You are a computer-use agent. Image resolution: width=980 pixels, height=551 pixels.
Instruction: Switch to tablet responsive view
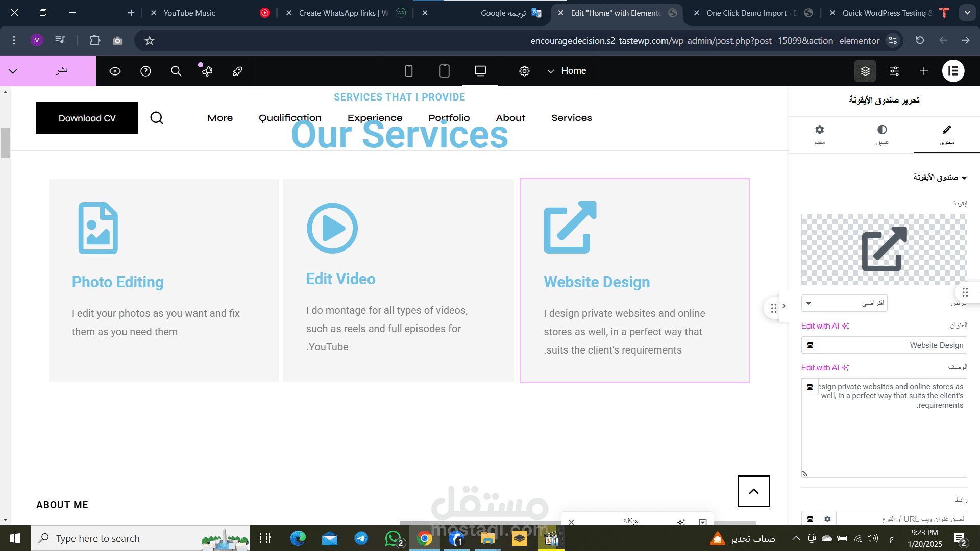coord(444,71)
